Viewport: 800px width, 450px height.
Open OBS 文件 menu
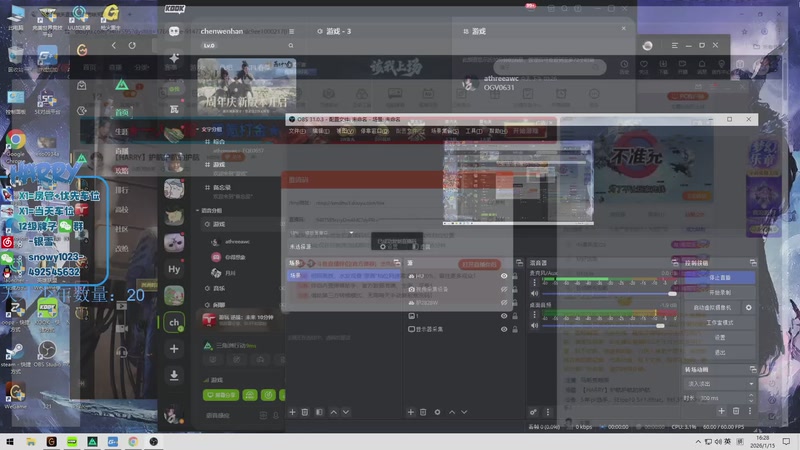[x=297, y=131]
